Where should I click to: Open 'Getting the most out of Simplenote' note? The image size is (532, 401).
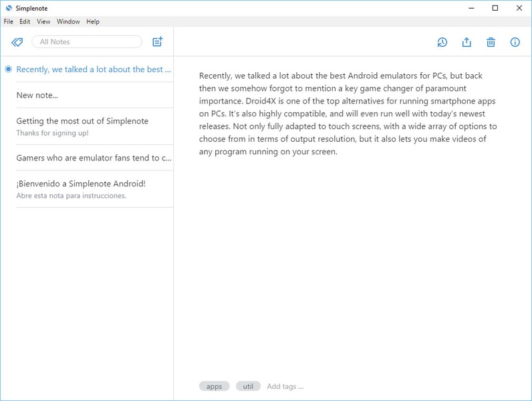95,126
